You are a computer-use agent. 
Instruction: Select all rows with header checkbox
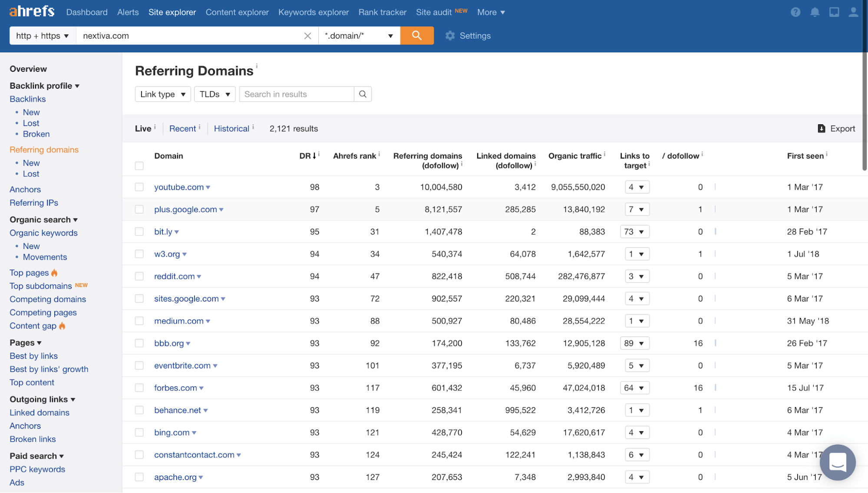pyautogui.click(x=139, y=166)
